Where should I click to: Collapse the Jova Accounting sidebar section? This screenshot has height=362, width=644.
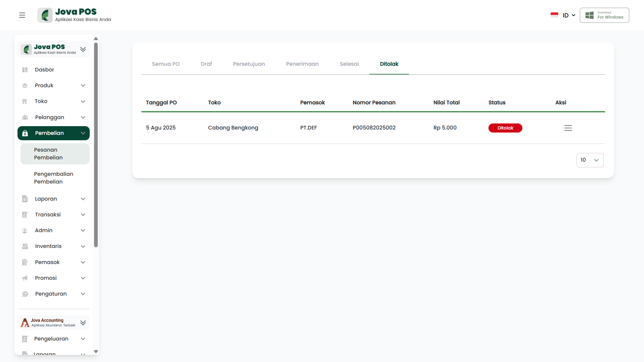click(83, 323)
